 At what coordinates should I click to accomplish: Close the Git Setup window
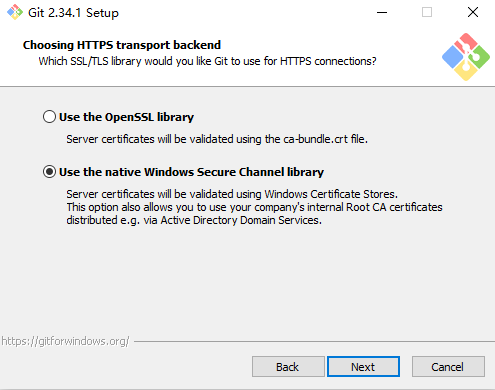pyautogui.click(x=473, y=13)
